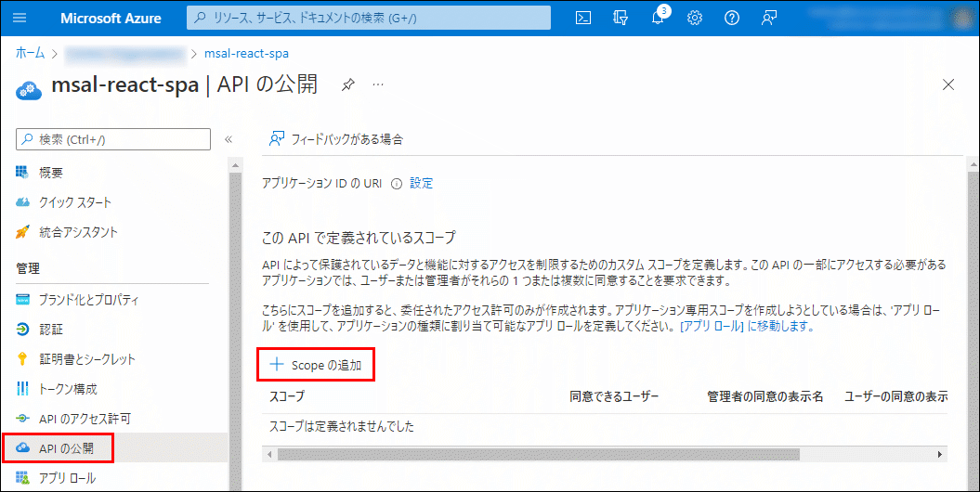Click the 同意できるユーザー column header
Screen dimensions: 980x492
click(x=614, y=396)
